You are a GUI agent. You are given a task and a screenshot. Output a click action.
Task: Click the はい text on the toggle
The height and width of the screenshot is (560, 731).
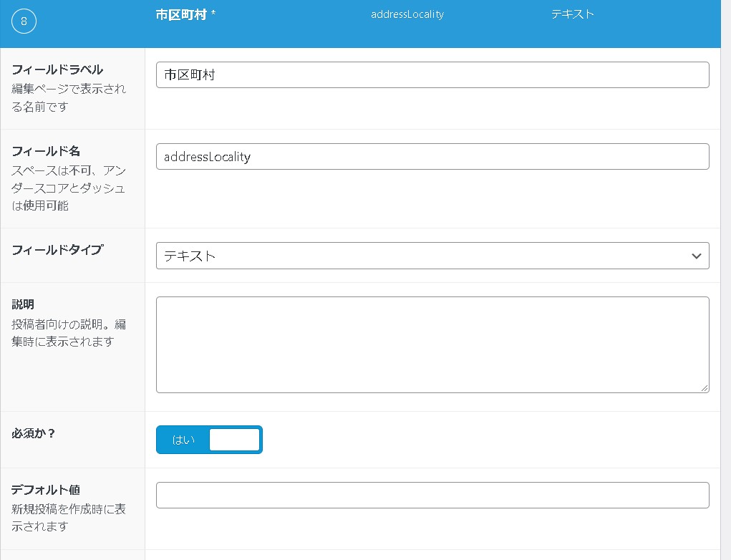coord(183,440)
